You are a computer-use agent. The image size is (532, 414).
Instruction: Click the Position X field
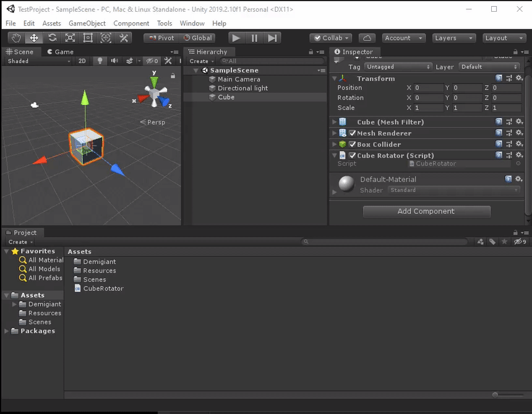[429, 88]
